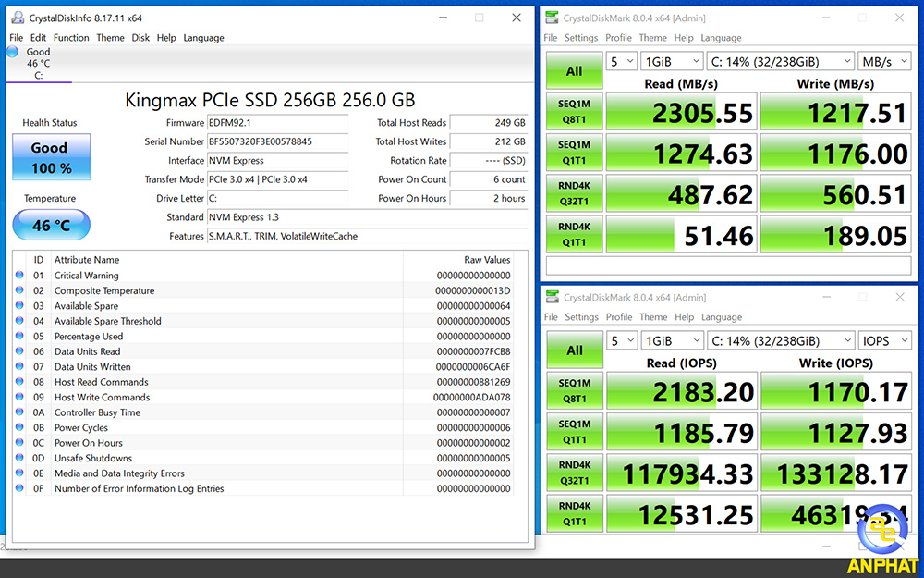Viewport: 924px width, 578px height.
Task: Run SEQ1M Q8T1 test in MB/s window
Action: click(575, 111)
